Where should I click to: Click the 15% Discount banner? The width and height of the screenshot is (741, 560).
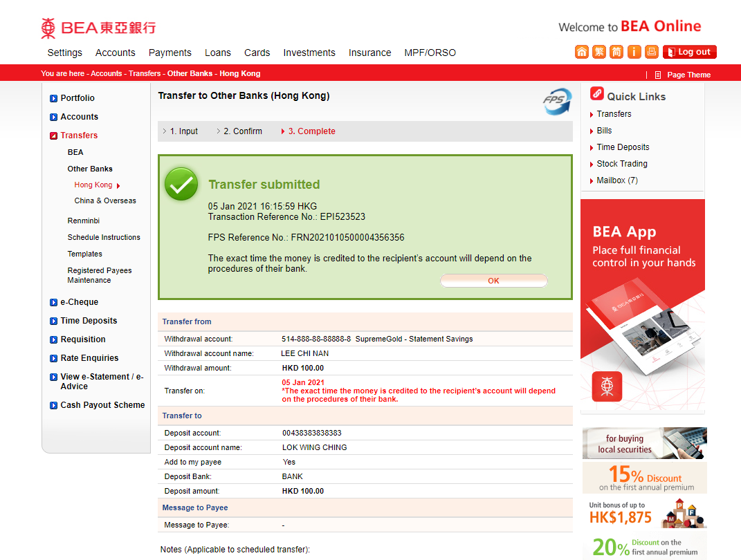tap(645, 478)
